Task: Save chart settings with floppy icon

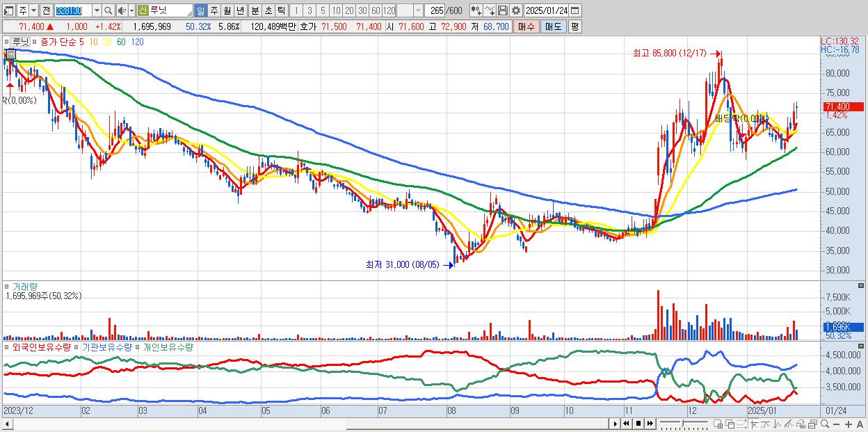Action: (503, 11)
